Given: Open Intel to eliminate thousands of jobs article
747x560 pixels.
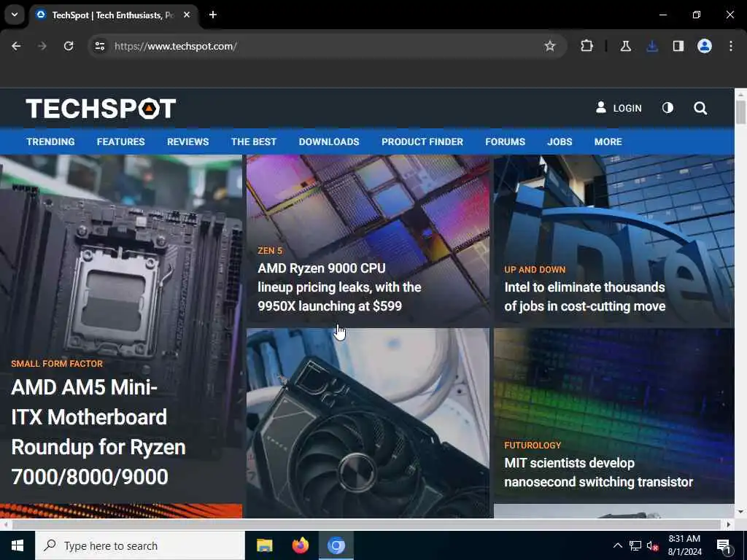Looking at the screenshot, I should click(584, 297).
